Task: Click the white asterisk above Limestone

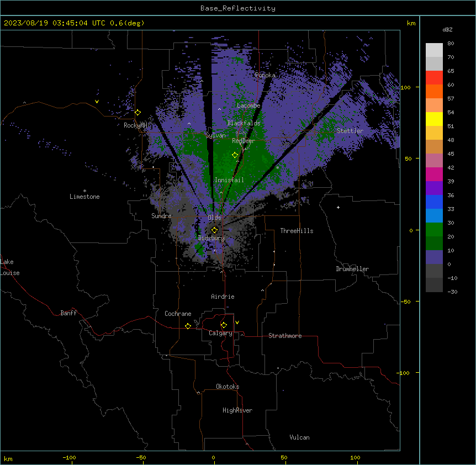Action: pyautogui.click(x=84, y=191)
